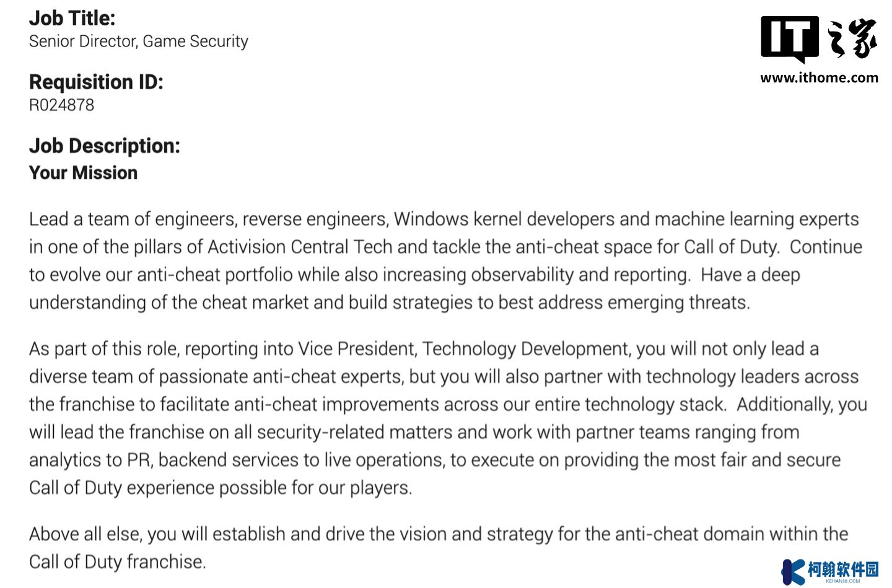
Task: Click the Job Title heading
Action: point(72,18)
